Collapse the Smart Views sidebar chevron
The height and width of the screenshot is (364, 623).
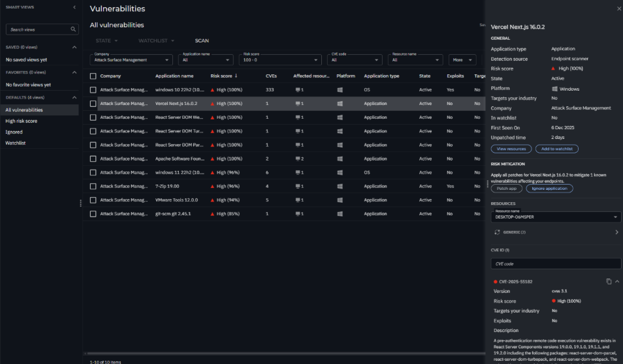click(x=74, y=7)
